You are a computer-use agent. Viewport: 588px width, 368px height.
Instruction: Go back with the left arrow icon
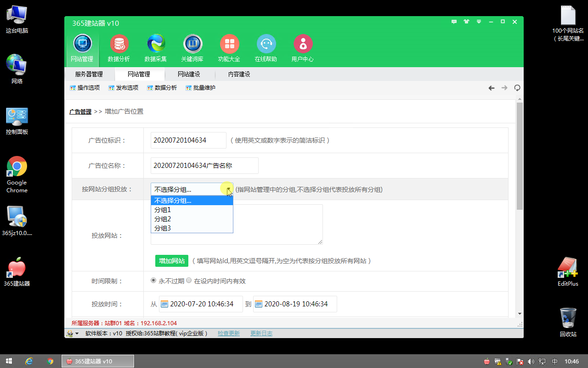pos(492,88)
